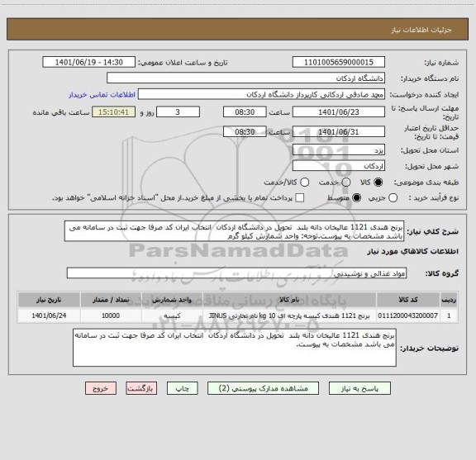Click the تاریخ نیاز column header
The image size is (476, 460).
click(x=49, y=300)
